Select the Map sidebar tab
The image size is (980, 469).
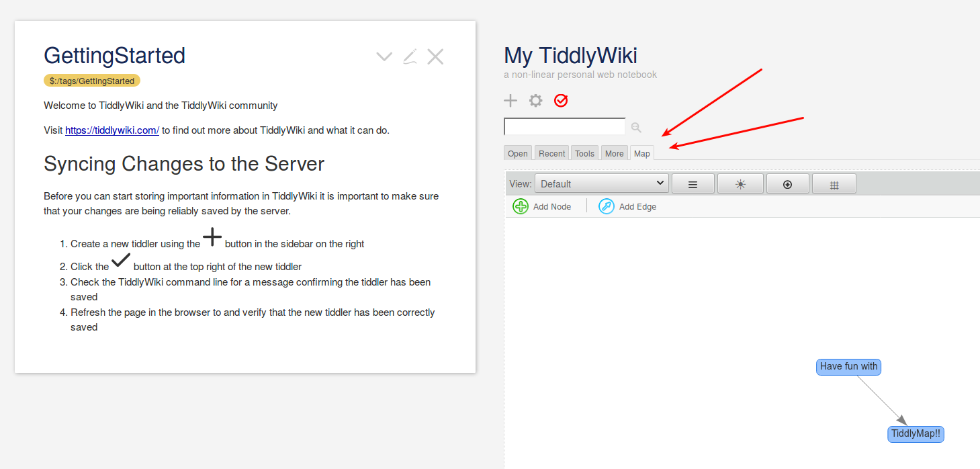[642, 153]
